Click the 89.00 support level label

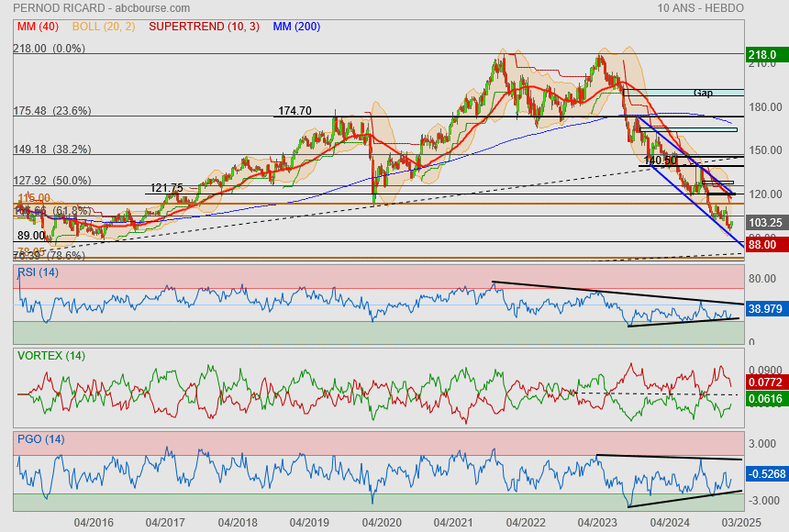31,236
